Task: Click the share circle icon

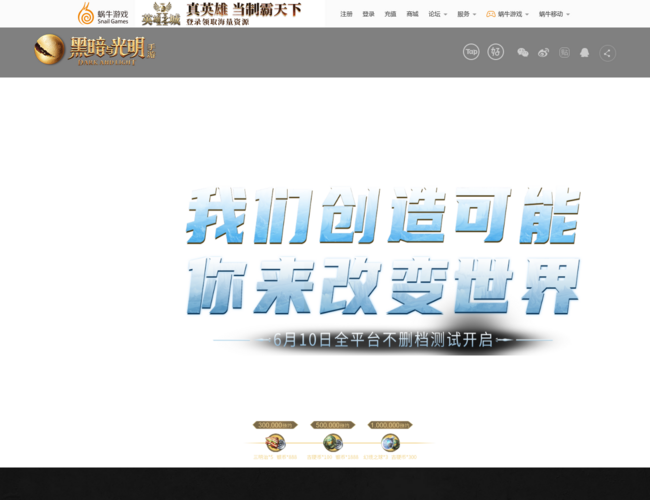Action: point(607,53)
